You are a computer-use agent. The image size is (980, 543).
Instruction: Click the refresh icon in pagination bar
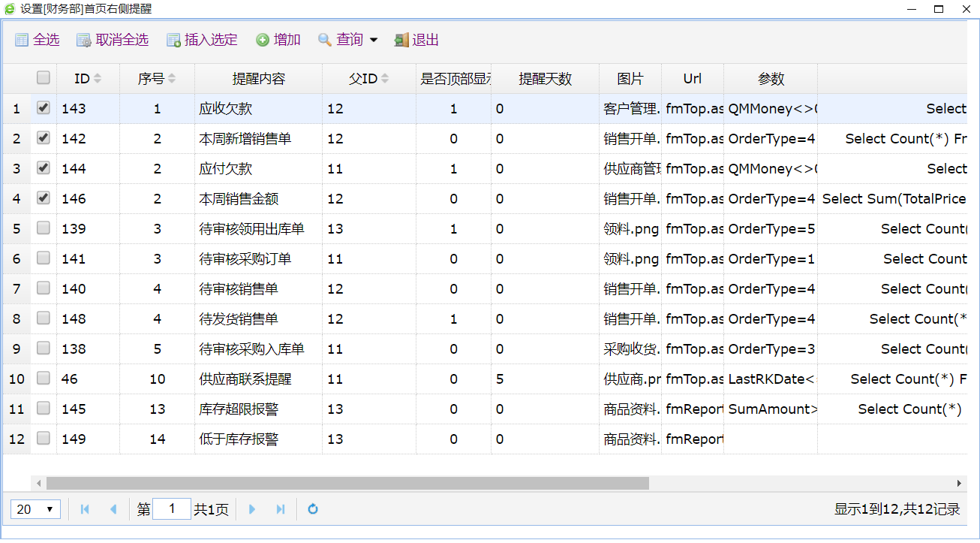coord(313,509)
